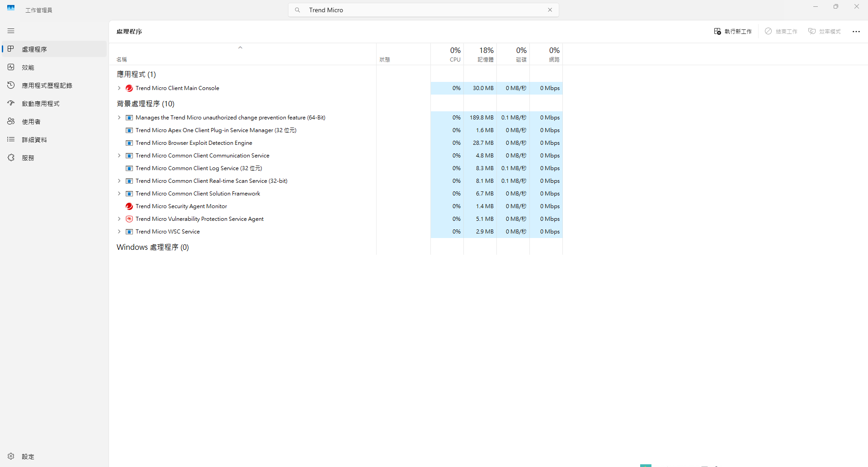Click End task (結束工作) button
Image resolution: width=868 pixels, height=467 pixels.
[x=781, y=31]
